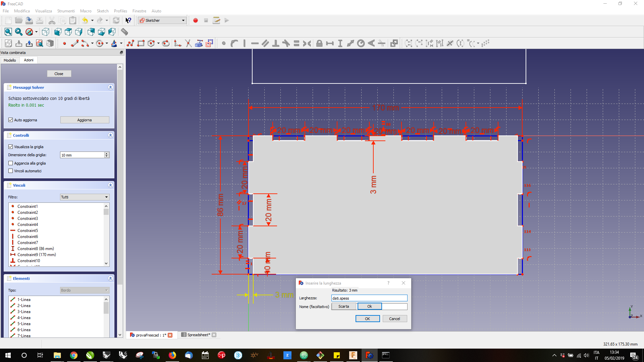
Task: Click the Aggiorna button
Action: coord(85,120)
